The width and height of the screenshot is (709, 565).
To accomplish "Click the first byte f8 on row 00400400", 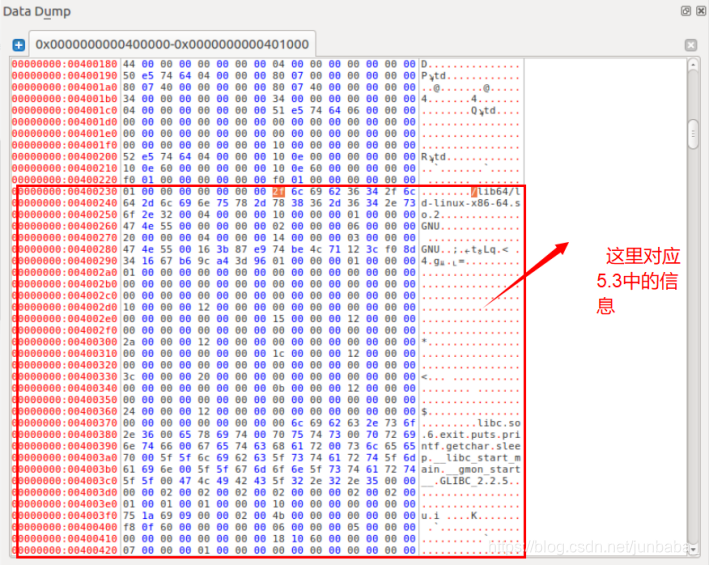I will pyautogui.click(x=129, y=527).
